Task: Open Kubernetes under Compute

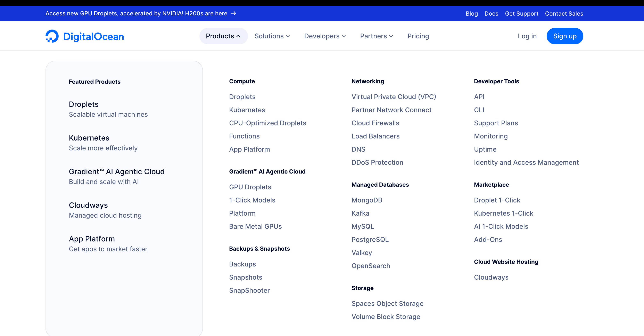Action: tap(247, 110)
